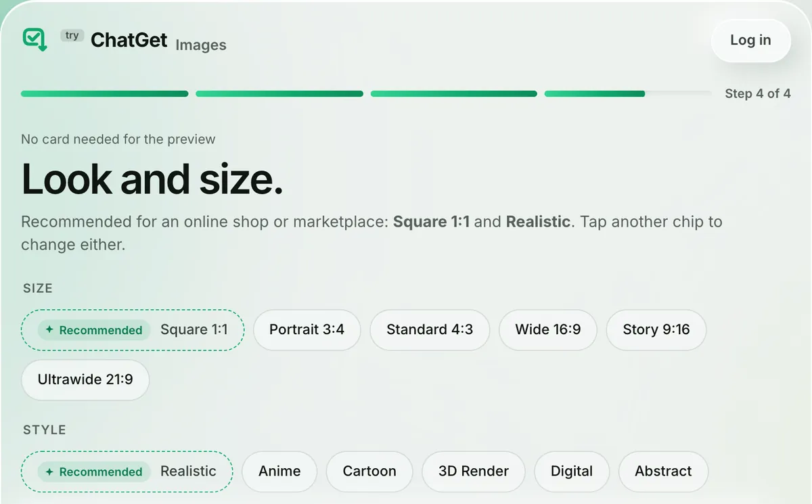Choose the Anime style chip

pyautogui.click(x=279, y=472)
